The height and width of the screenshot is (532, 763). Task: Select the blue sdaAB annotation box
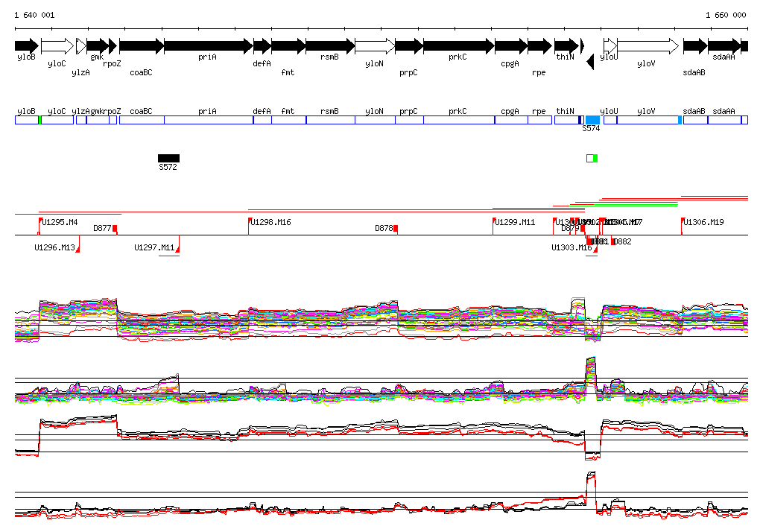696,120
